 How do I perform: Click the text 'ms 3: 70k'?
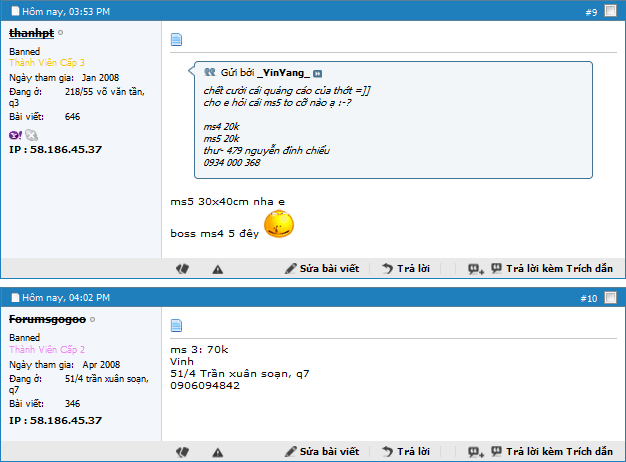pos(199,350)
